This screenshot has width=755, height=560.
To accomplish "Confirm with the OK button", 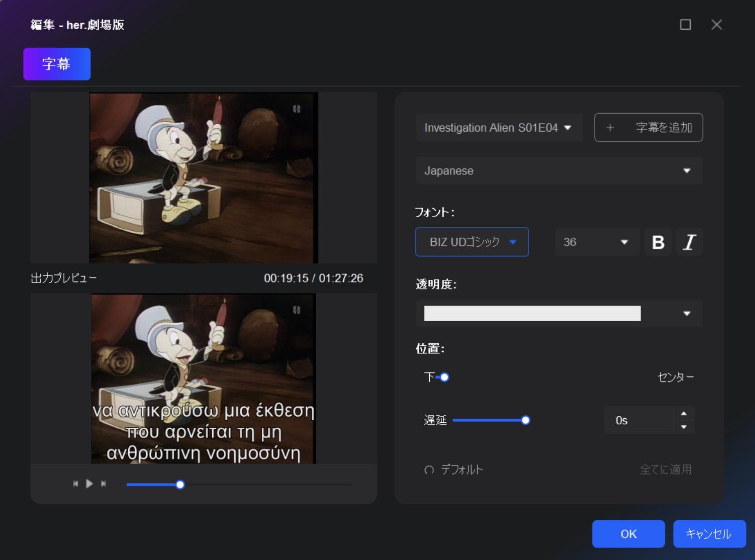I will (628, 534).
